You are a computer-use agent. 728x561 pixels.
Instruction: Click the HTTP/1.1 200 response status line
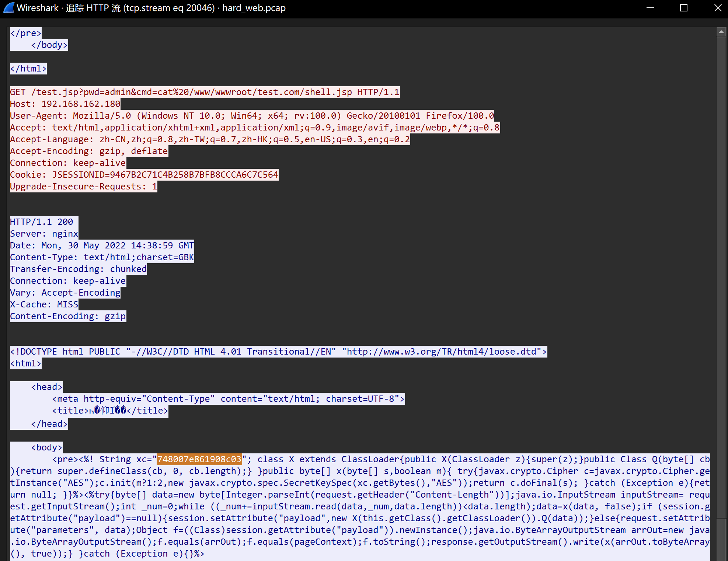click(x=44, y=222)
